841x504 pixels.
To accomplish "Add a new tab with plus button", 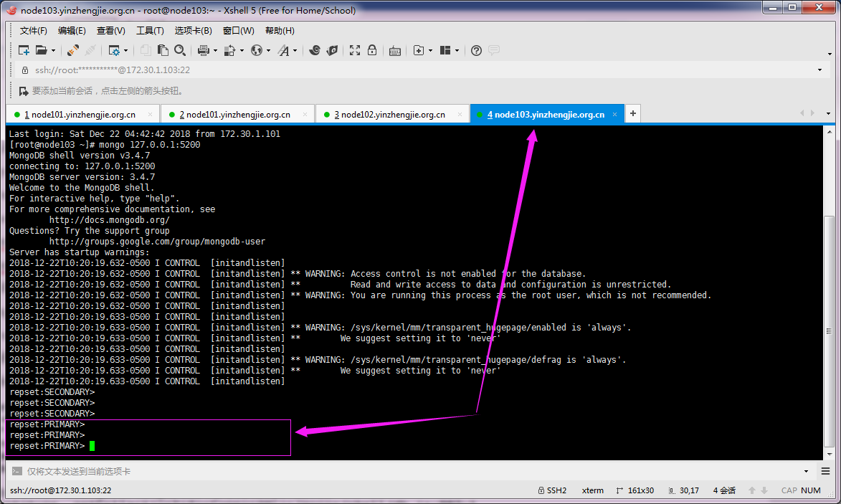I will (633, 113).
